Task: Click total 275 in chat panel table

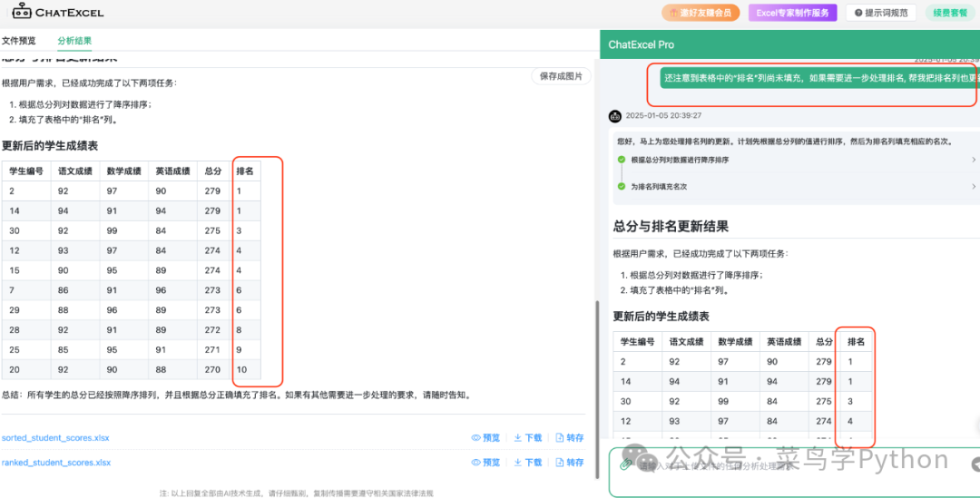Action: pos(824,401)
